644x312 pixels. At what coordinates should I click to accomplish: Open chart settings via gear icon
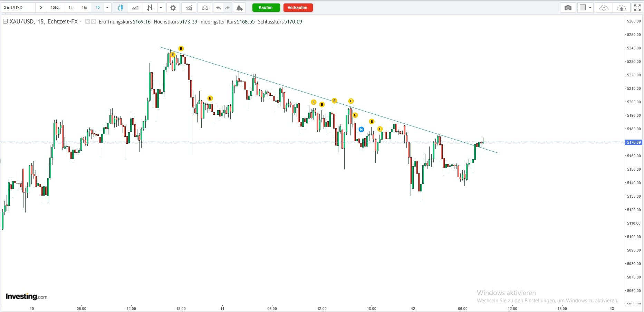tap(173, 8)
